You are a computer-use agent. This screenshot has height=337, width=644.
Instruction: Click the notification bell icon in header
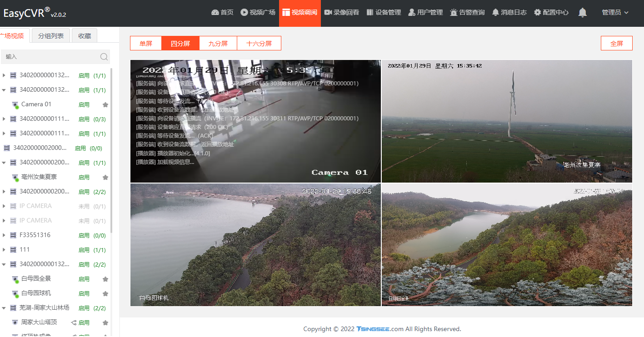[x=582, y=12]
